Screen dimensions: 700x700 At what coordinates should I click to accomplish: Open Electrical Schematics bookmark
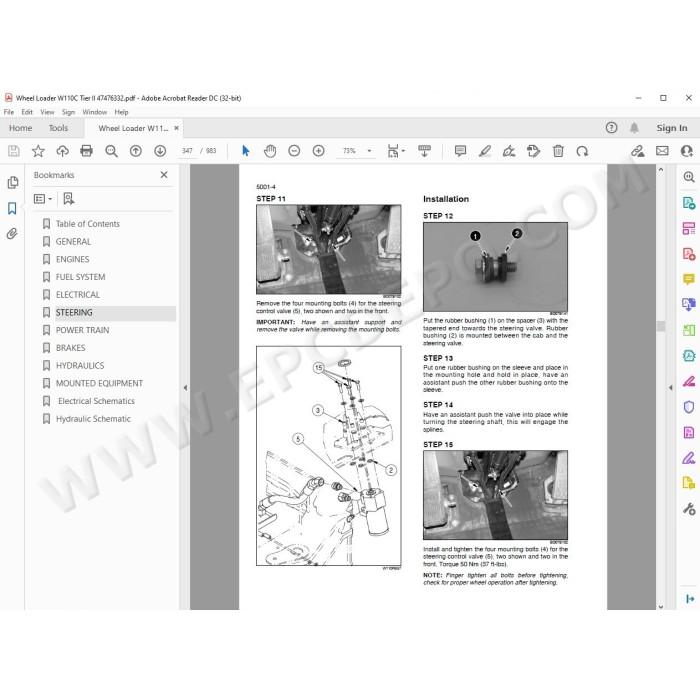pos(96,401)
